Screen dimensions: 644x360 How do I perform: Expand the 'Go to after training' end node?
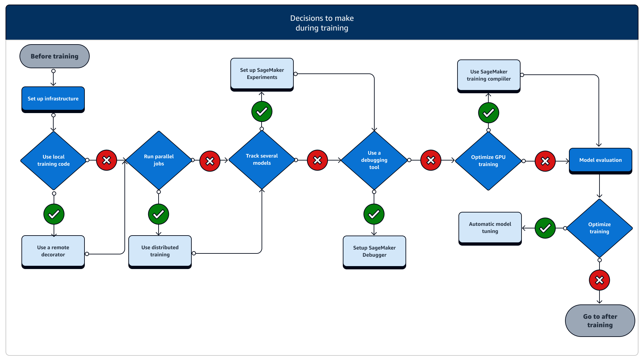(600, 321)
